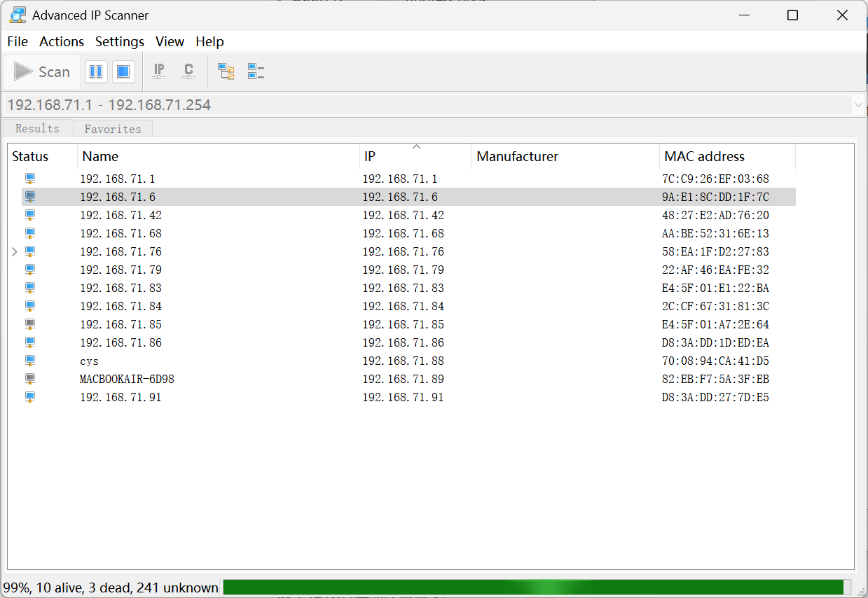Open the Actions menu

coord(62,41)
